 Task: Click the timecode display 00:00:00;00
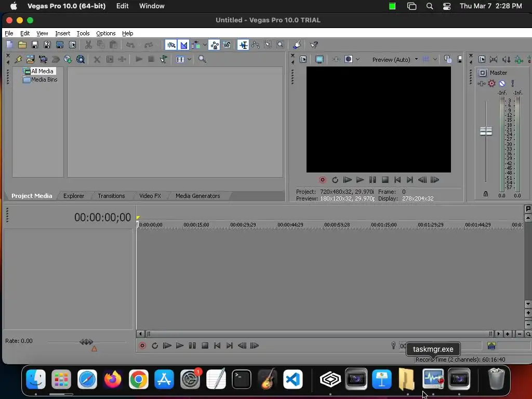point(102,217)
